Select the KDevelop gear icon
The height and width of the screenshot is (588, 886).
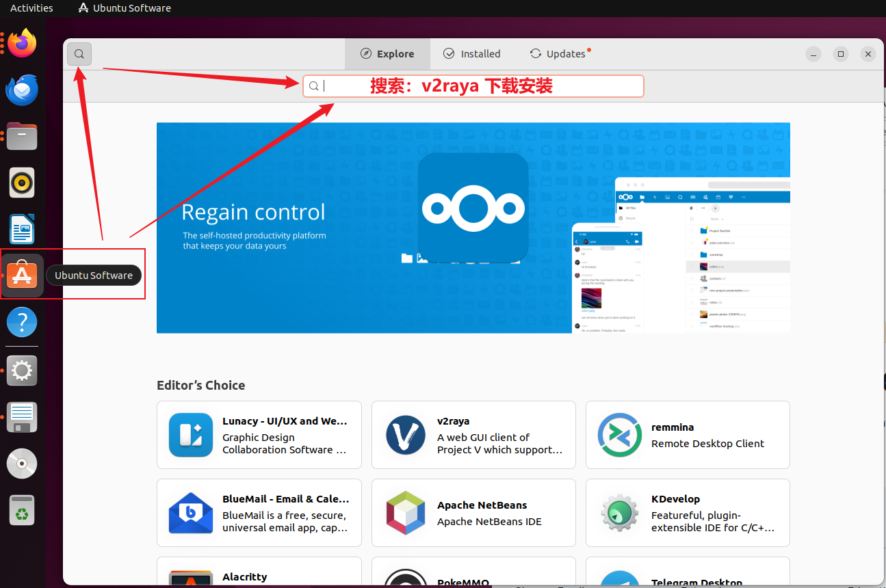click(619, 513)
